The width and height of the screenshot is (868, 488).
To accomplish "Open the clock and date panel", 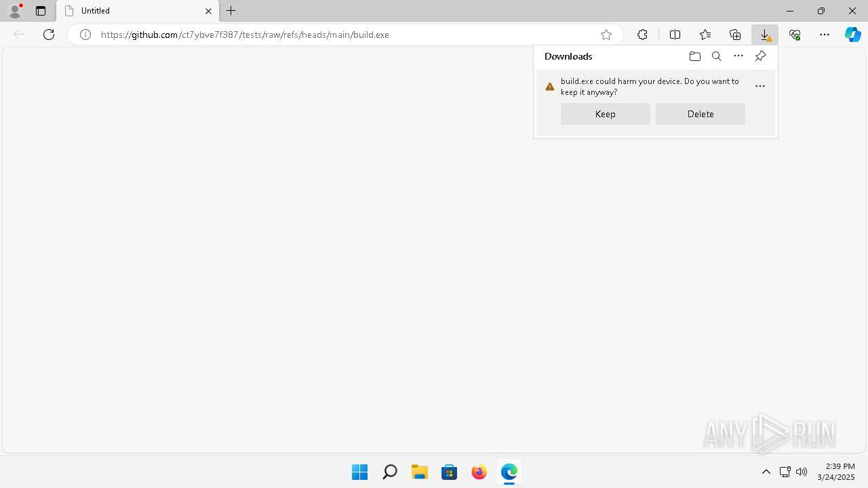I will [835, 472].
